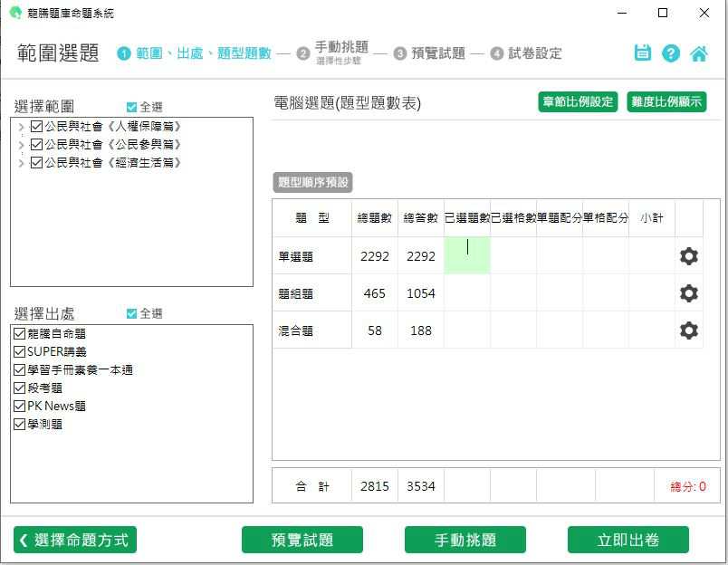Uncheck 學習手冊素養一本通 checkbox
Image resolution: width=728 pixels, height=565 pixels.
[20, 369]
